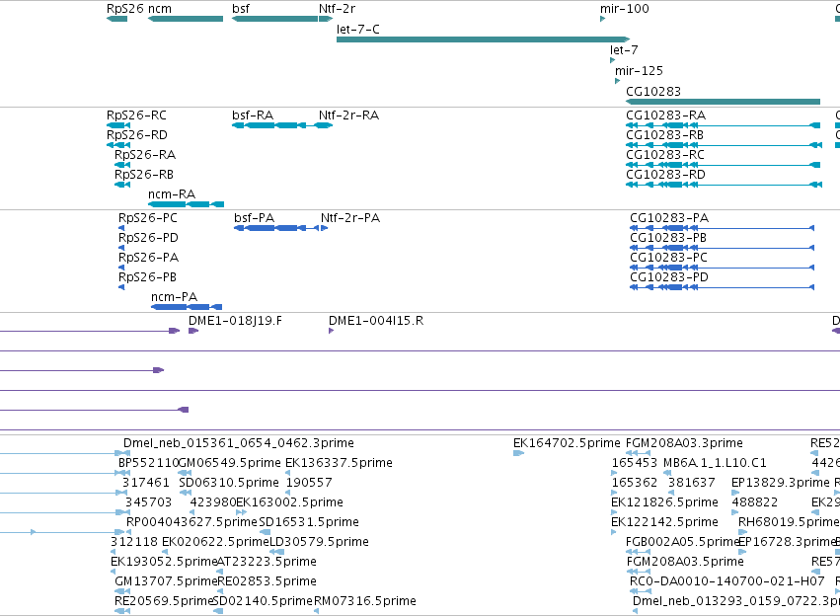Click the Ntf-2r-PA protein label
The width and height of the screenshot is (840, 616).
pyautogui.click(x=350, y=218)
